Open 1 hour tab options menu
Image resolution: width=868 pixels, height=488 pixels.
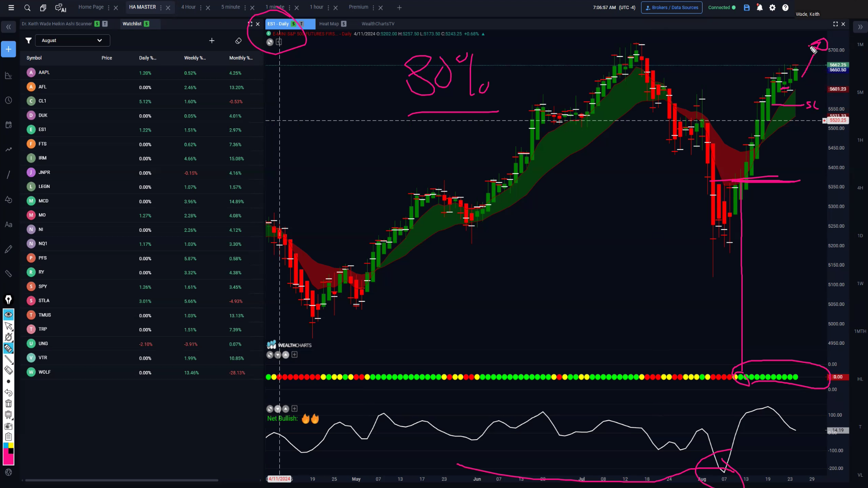[328, 8]
